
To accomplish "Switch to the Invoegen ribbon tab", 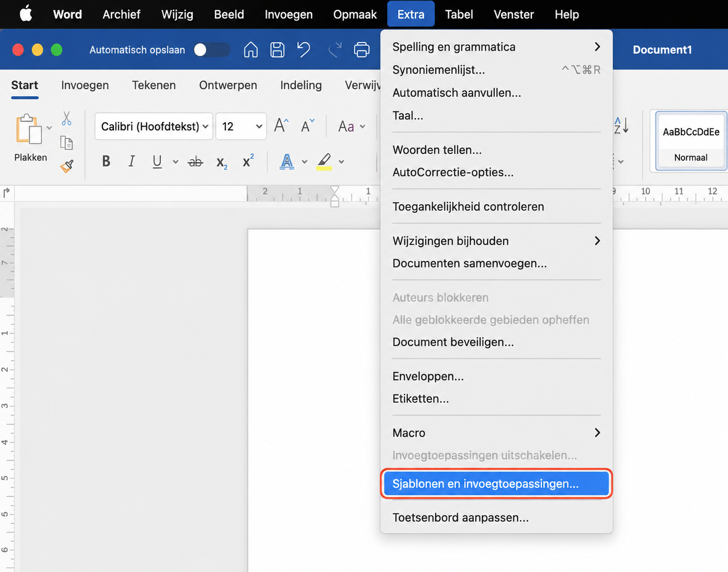I will (x=85, y=85).
